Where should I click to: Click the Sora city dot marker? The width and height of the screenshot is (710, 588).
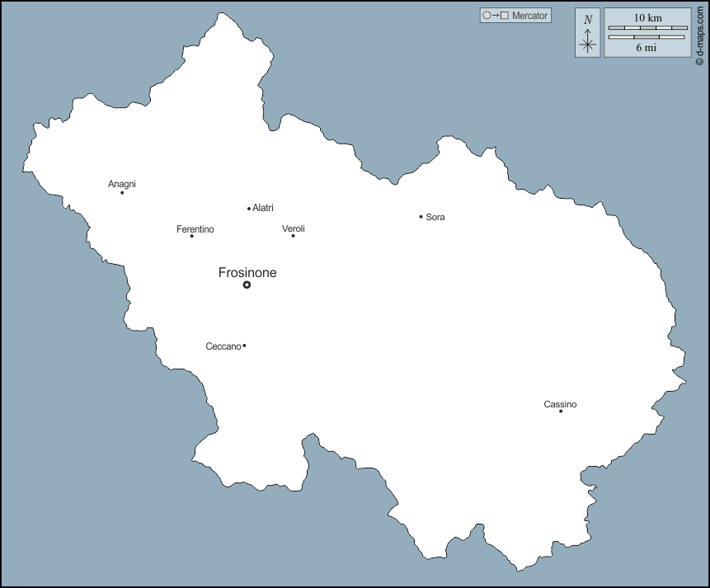pyautogui.click(x=421, y=217)
